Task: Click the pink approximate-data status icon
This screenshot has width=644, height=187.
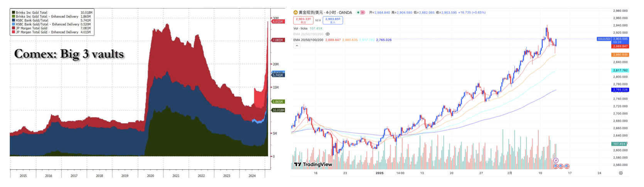Action: pos(362,13)
